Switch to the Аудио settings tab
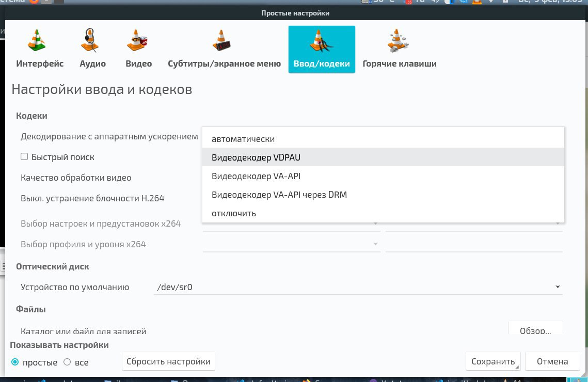Viewport: 588px width, 382px height. pos(92,50)
